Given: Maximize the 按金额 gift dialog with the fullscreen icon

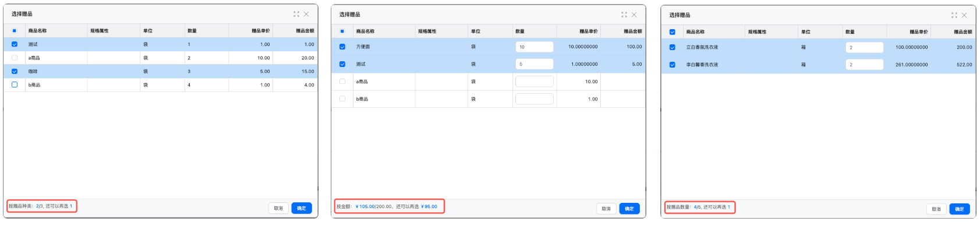Looking at the screenshot, I should click(x=624, y=15).
